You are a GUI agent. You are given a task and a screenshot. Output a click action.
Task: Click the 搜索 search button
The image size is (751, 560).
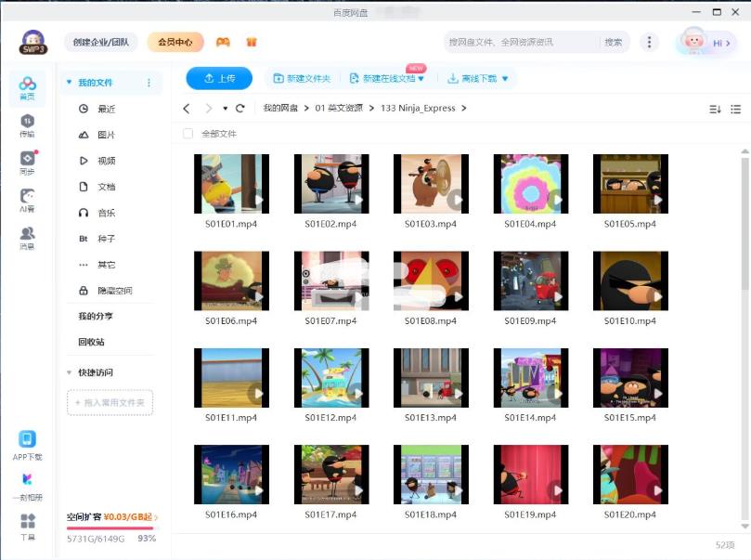point(613,42)
